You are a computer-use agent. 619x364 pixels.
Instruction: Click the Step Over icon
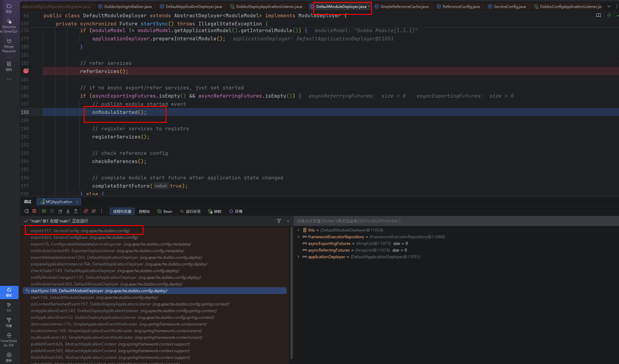point(60,211)
